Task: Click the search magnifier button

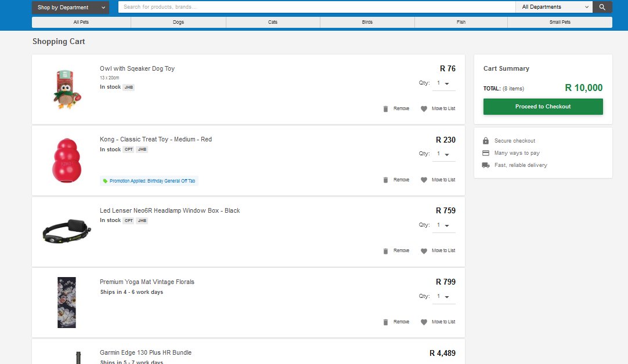Action: (x=602, y=7)
